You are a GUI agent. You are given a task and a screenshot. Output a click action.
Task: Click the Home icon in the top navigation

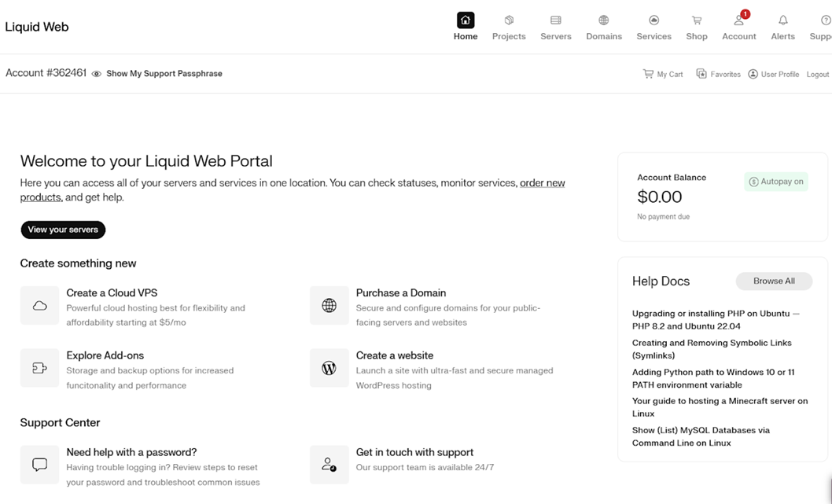tap(465, 20)
